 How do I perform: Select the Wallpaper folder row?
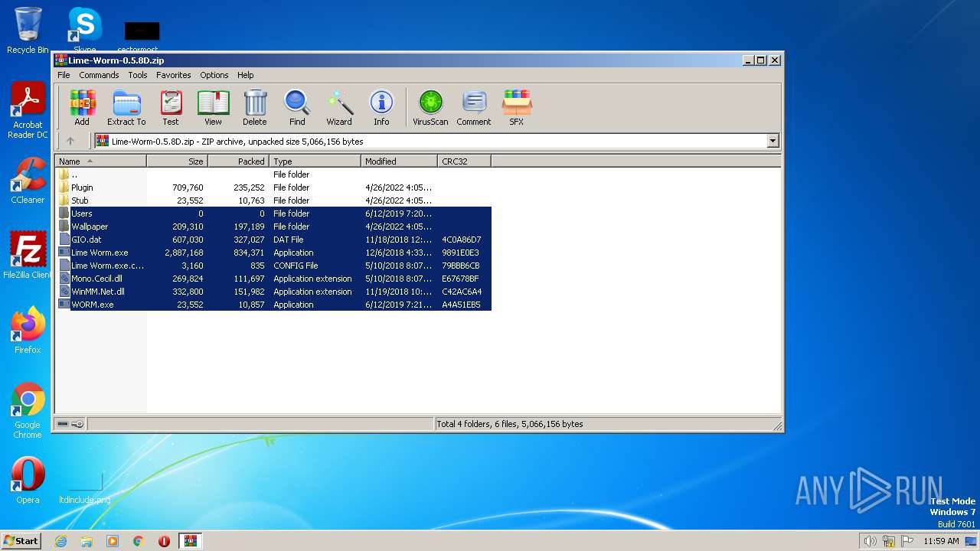point(273,227)
